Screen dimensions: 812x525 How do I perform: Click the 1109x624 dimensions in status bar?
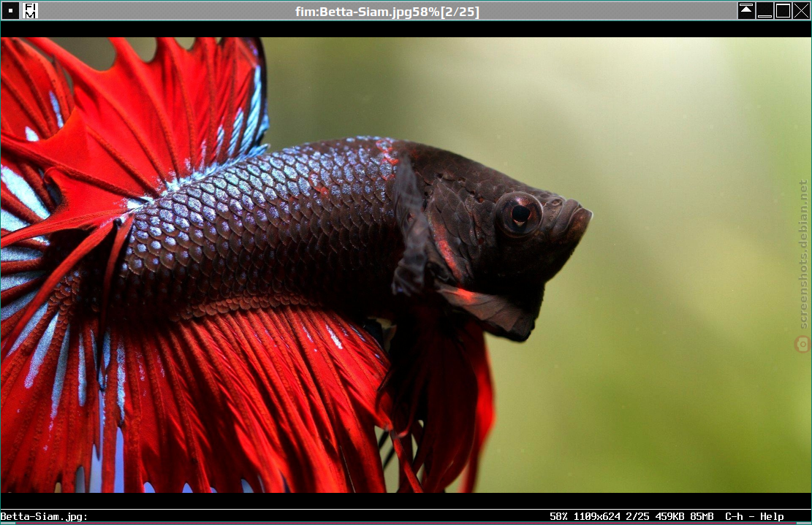596,516
